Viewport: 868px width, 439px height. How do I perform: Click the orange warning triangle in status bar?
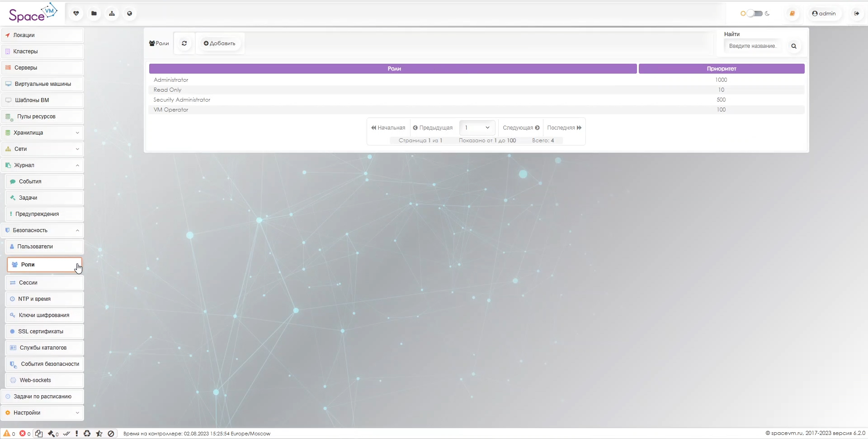coord(7,434)
